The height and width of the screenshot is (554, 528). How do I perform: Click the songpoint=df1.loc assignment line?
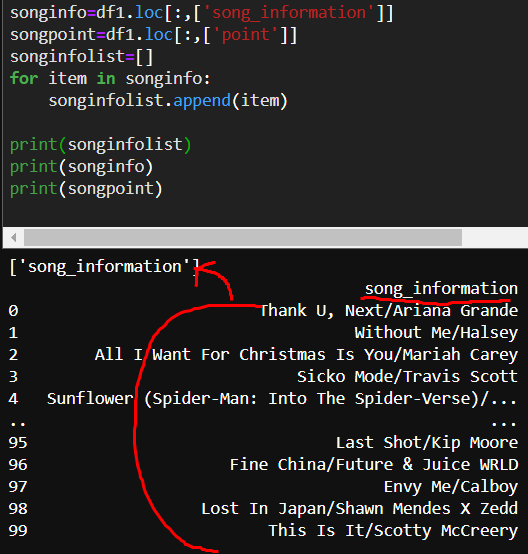(x=154, y=35)
